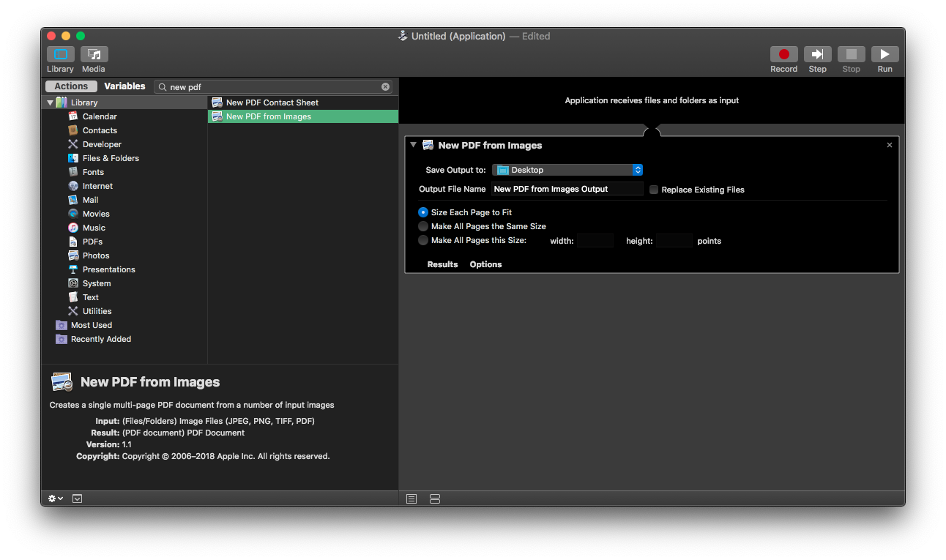Select the Fonts category icon
This screenshot has width=946, height=560.
(x=73, y=172)
